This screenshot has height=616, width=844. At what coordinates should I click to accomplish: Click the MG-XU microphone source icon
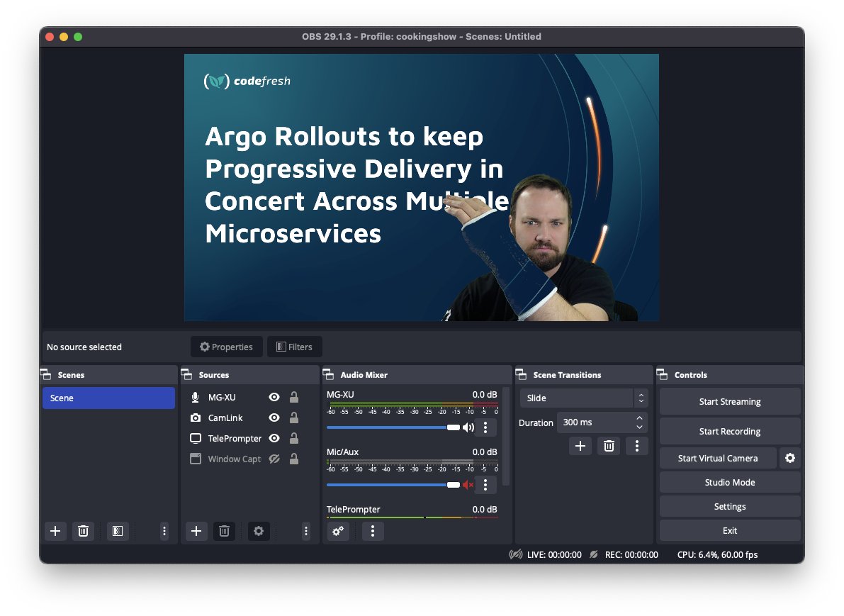pos(196,398)
